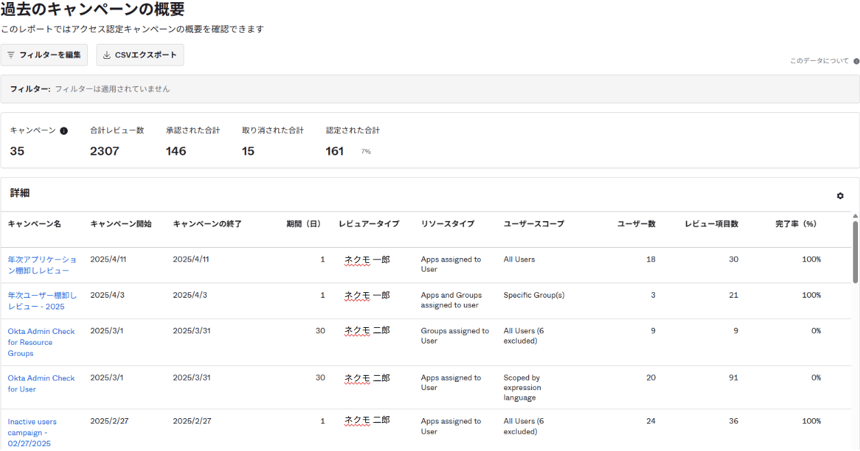Click the table's vertical scrollbar thumb
The image size is (860, 451).
point(855,252)
